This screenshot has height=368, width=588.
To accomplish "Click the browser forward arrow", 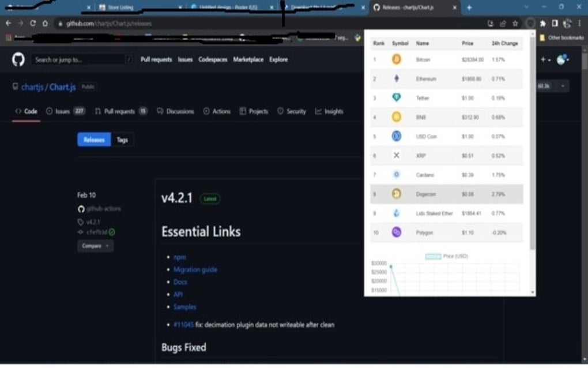I will tap(21, 23).
